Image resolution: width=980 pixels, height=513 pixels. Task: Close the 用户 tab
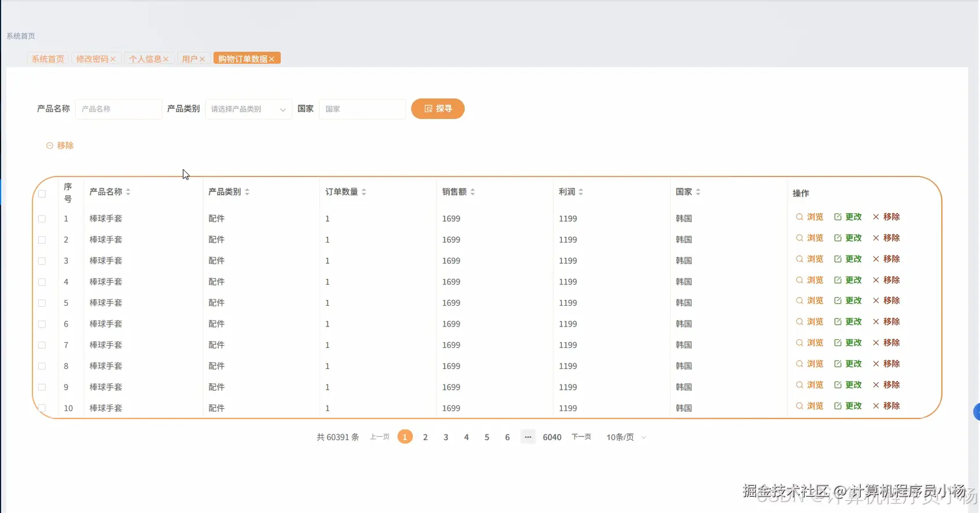(x=202, y=59)
